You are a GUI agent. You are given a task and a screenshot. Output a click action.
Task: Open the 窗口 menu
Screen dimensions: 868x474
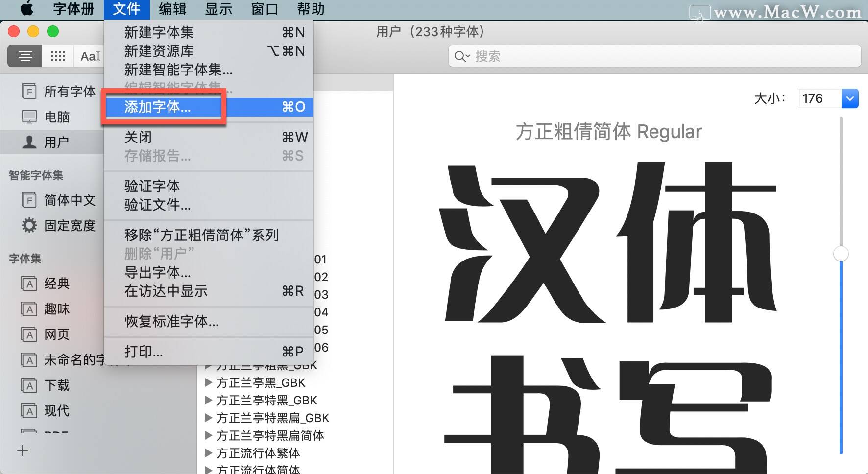[265, 9]
